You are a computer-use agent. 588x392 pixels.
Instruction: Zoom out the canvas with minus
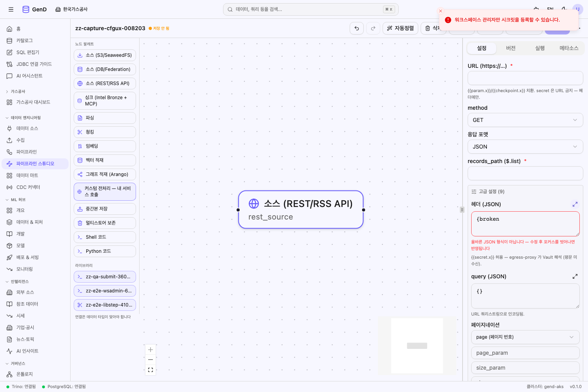coord(151,359)
